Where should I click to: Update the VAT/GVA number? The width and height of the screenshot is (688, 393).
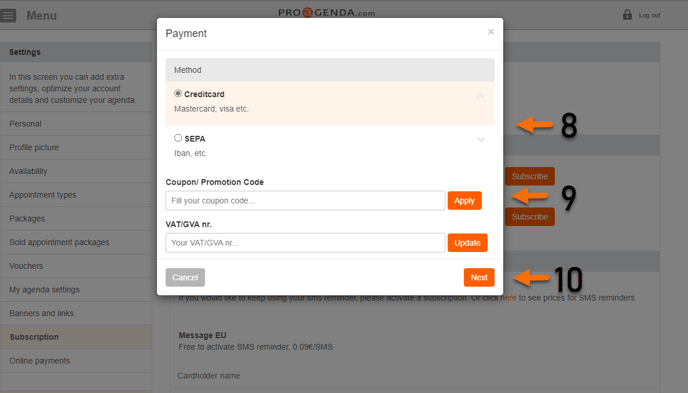467,243
